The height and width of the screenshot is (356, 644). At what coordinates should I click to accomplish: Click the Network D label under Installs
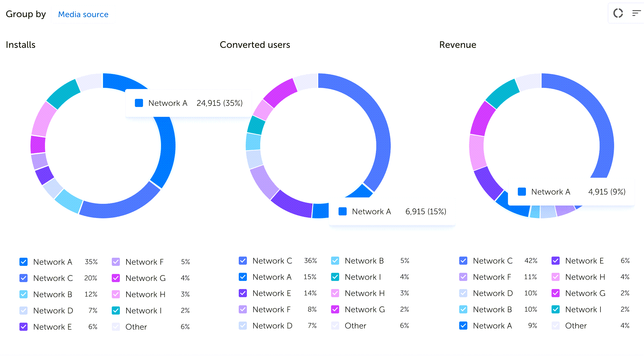(53, 310)
